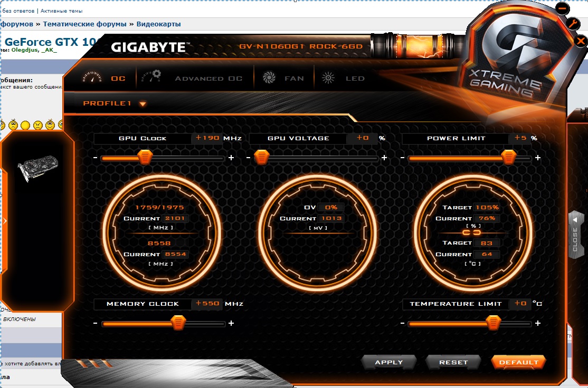This screenshot has height=388, width=588.
Task: Decrease GPU Voltage with minus button
Action: pos(248,158)
